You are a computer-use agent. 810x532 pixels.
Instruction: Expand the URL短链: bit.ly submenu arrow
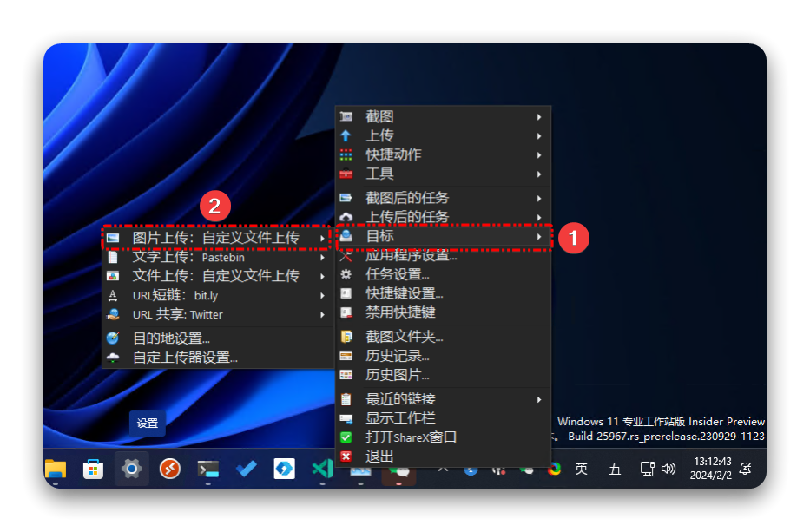click(322, 295)
